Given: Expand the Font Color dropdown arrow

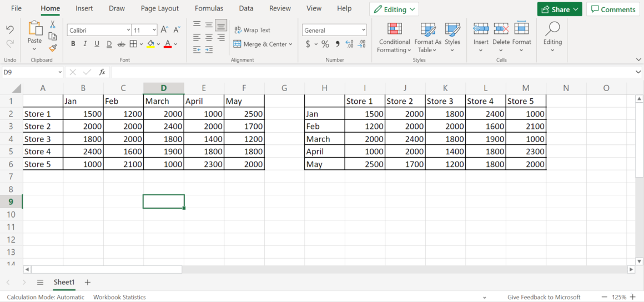Looking at the screenshot, I should tap(175, 44).
